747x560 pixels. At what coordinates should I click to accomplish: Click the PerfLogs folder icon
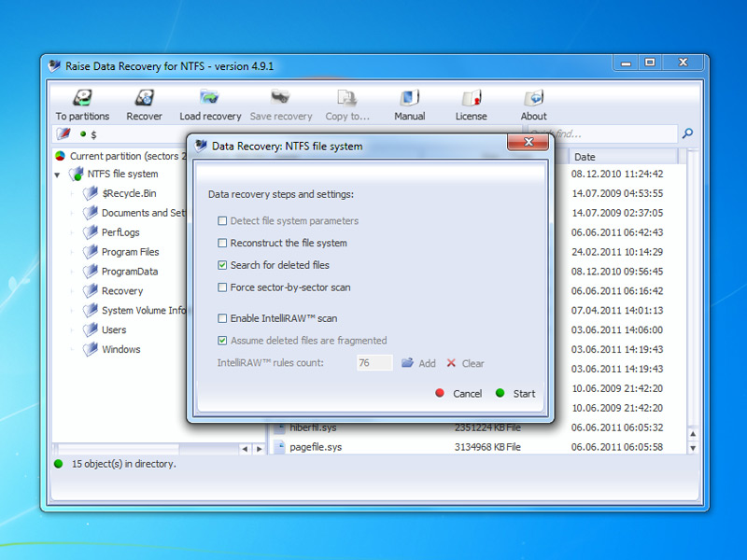(90, 232)
